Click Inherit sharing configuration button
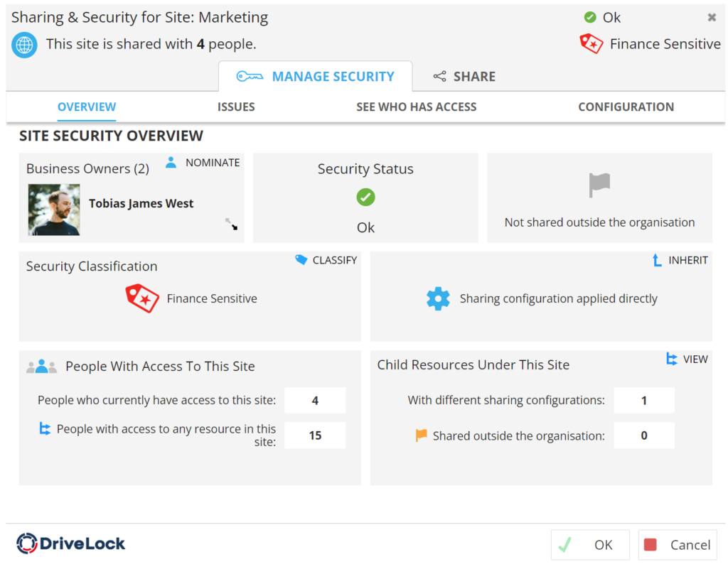This screenshot has height=574, width=728. coord(680,260)
